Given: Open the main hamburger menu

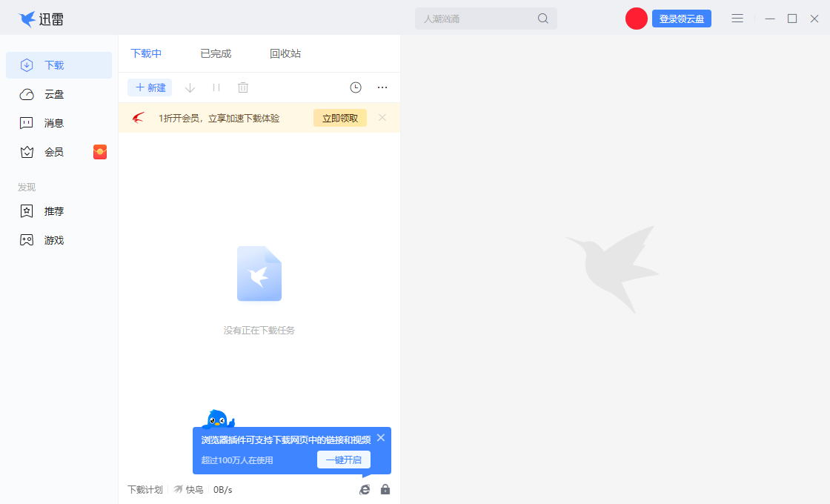Looking at the screenshot, I should click(x=737, y=18).
